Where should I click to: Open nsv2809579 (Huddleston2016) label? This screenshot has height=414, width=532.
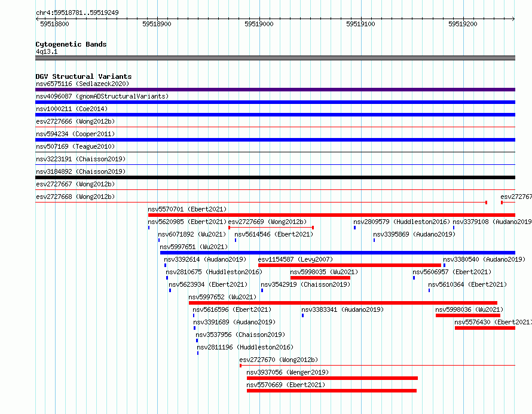click(402, 222)
